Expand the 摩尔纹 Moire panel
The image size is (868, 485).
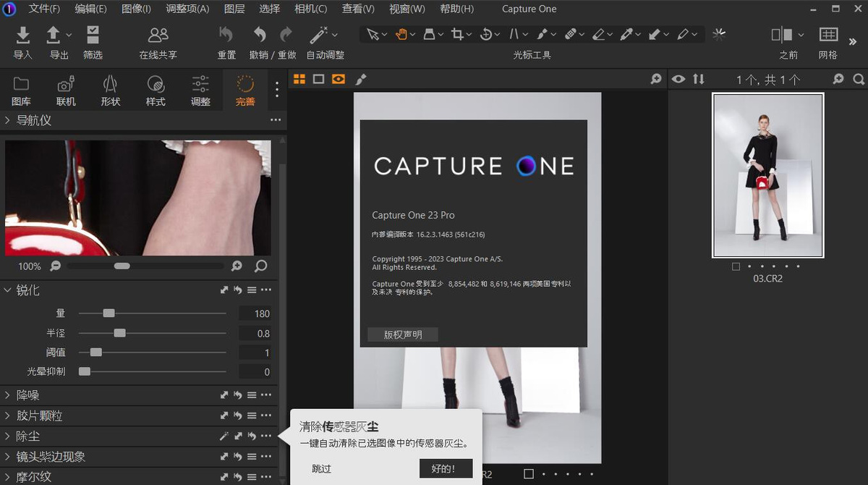[8, 477]
